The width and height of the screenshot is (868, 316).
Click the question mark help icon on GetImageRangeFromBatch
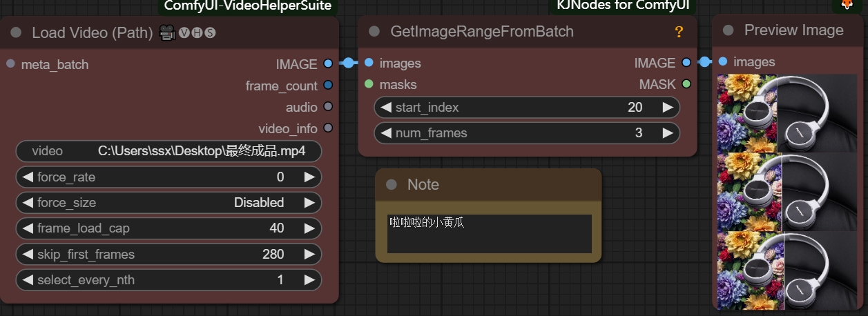679,32
